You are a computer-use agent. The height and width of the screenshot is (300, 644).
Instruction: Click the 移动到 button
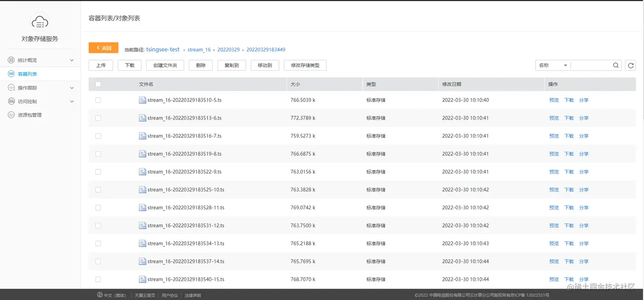[x=265, y=65]
